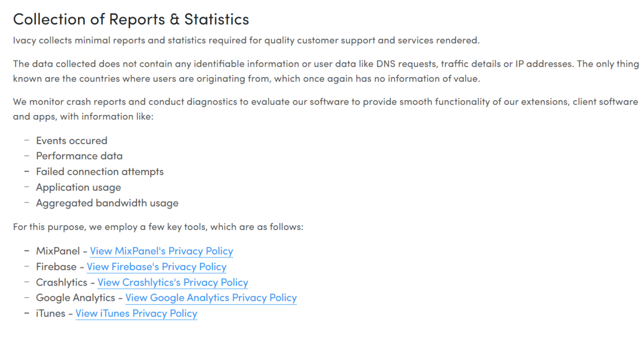Select the Application usage list item
The height and width of the screenshot is (338, 644).
pos(78,188)
